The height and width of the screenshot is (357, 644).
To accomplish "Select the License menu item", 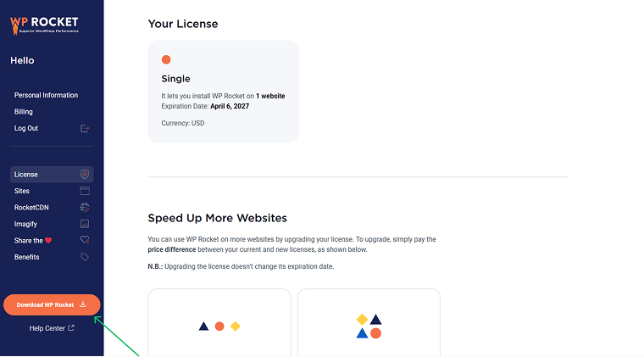I will pyautogui.click(x=52, y=174).
